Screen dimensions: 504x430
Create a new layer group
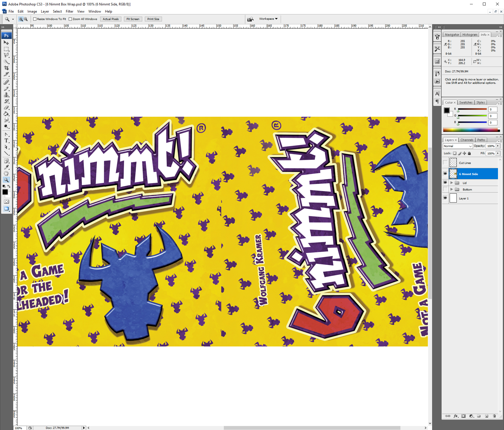pyautogui.click(x=479, y=416)
